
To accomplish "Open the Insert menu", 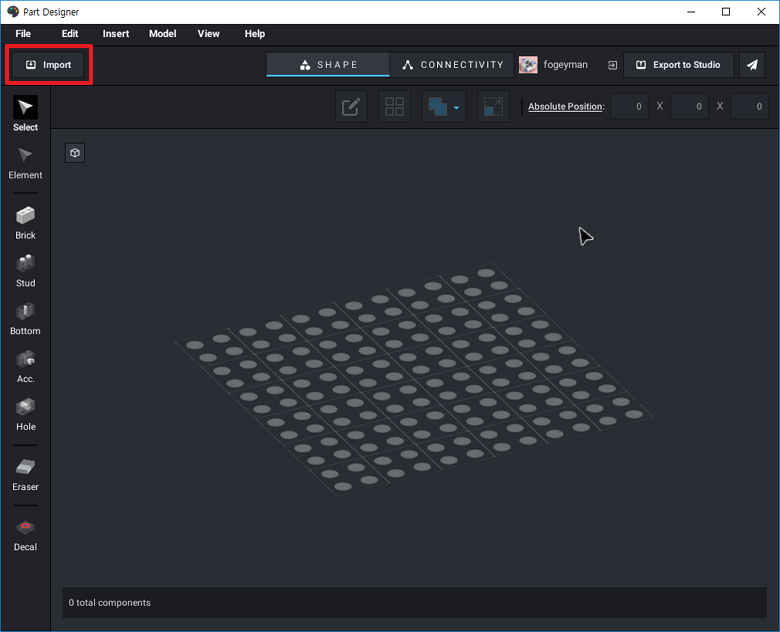I will [x=116, y=34].
